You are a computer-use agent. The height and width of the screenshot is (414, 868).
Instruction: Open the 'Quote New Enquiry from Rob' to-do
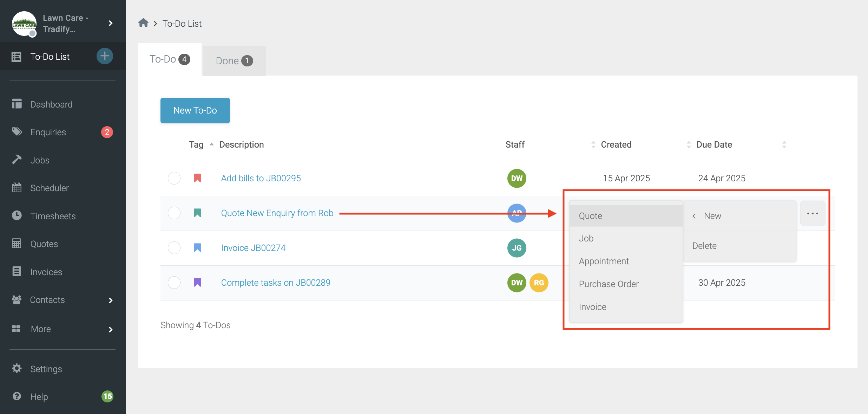point(277,213)
